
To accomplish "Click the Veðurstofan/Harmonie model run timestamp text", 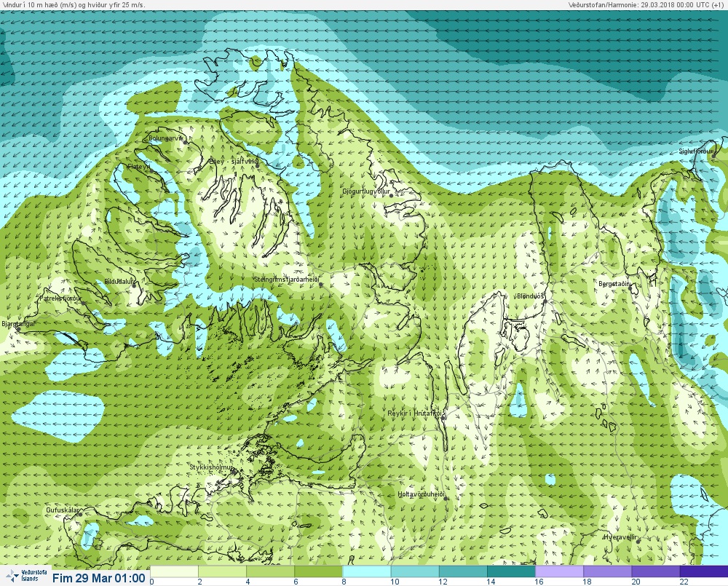I will tap(646, 4).
